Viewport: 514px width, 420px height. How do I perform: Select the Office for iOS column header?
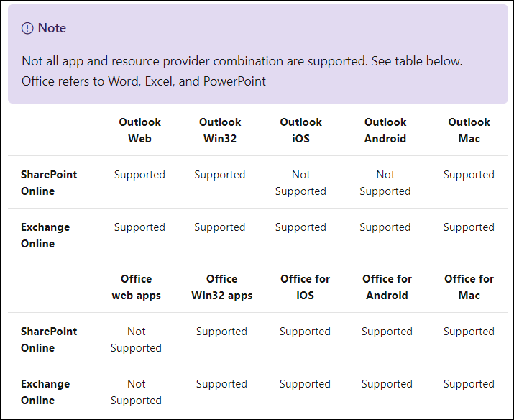point(306,287)
